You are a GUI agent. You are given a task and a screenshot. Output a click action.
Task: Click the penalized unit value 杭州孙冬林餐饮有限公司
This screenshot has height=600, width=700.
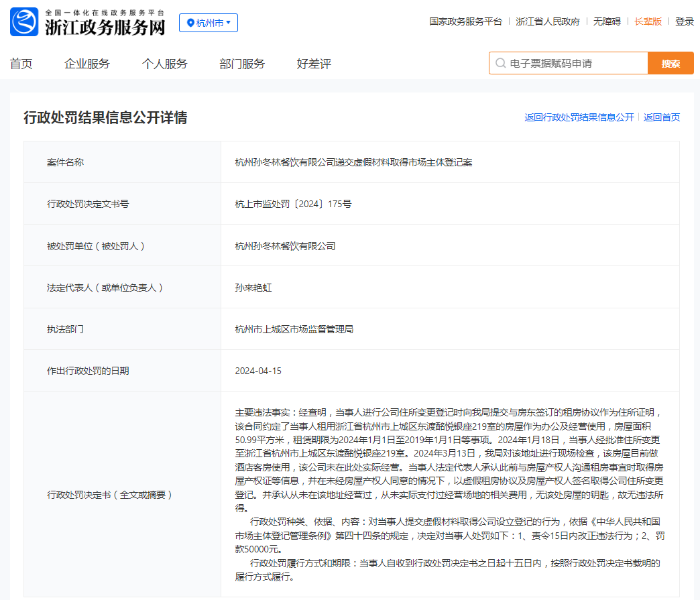click(285, 246)
